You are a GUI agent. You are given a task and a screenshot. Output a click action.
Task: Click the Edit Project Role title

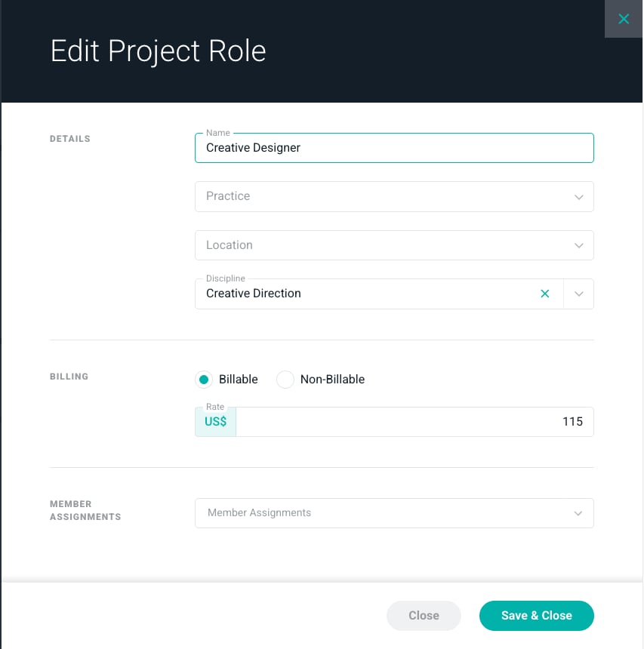coord(158,51)
